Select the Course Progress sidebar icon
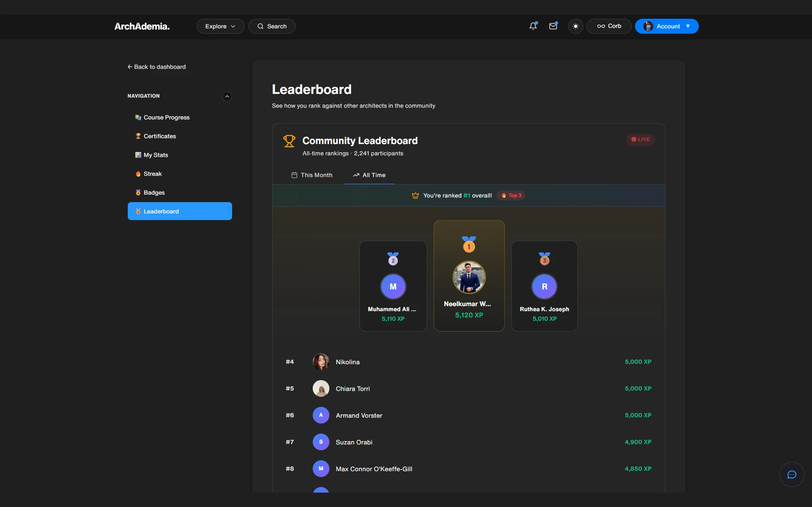Viewport: 812px width, 507px height. coord(137,117)
